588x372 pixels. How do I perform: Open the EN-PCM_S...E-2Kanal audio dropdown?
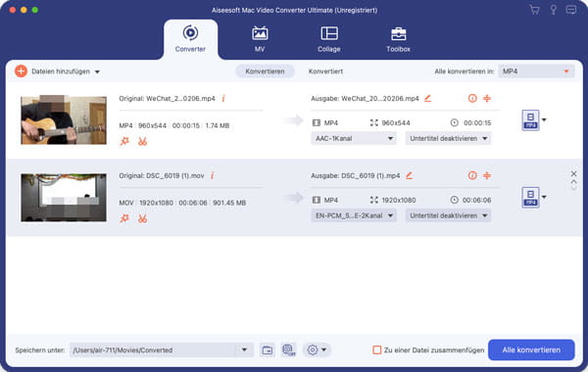(354, 215)
